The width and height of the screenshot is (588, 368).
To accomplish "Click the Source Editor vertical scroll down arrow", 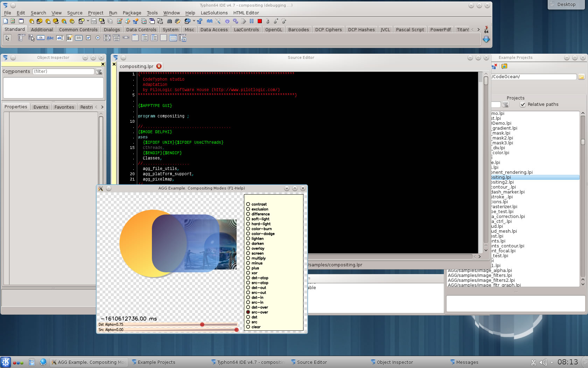I will click(x=486, y=250).
